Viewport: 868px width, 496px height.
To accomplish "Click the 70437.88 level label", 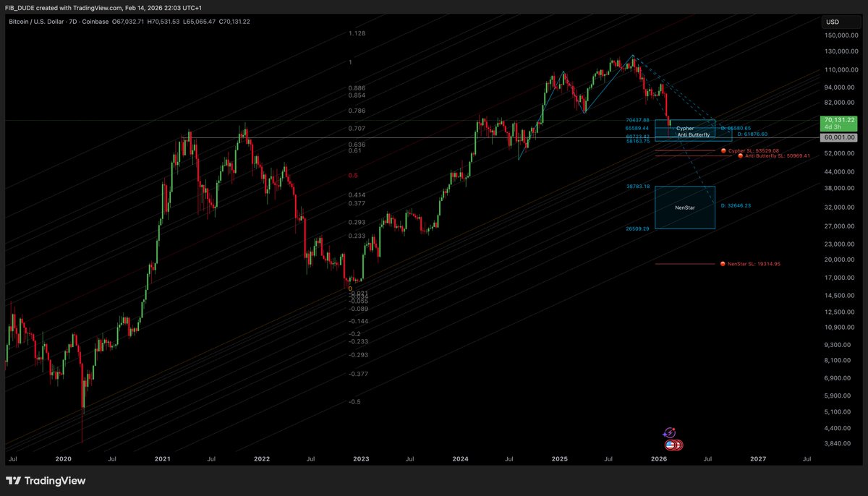I will (638, 120).
